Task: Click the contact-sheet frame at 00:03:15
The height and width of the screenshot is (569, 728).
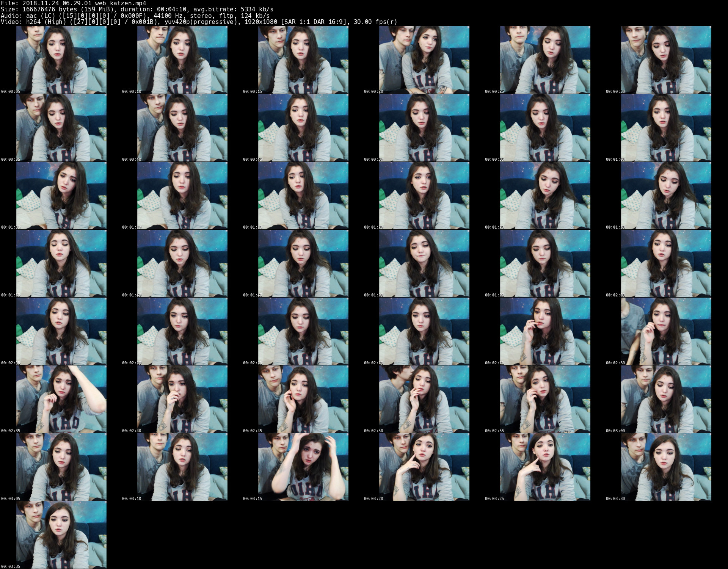Action: (x=303, y=467)
